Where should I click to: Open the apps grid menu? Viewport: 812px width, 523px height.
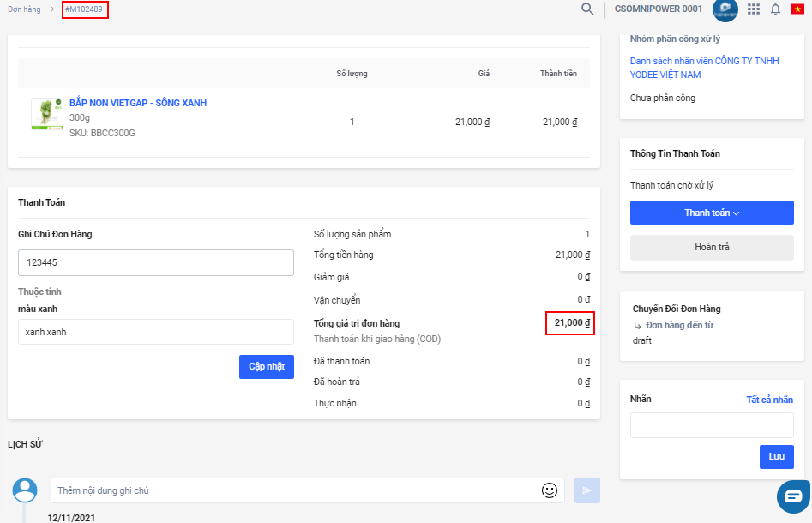pyautogui.click(x=754, y=9)
